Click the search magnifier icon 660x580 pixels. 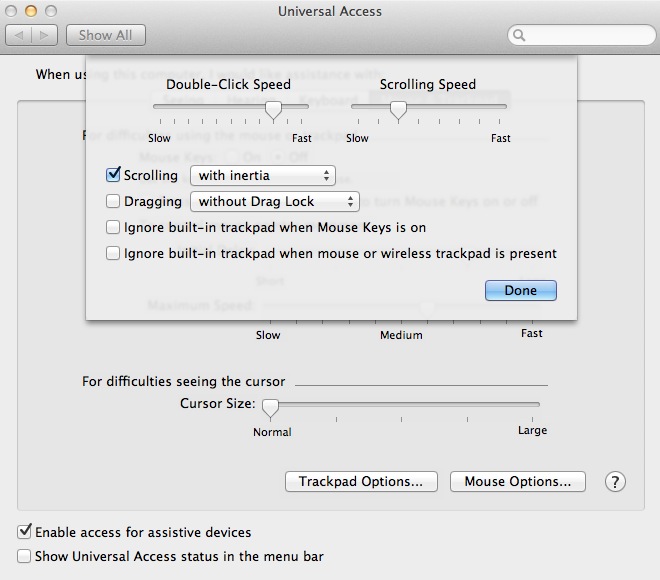[x=519, y=35]
